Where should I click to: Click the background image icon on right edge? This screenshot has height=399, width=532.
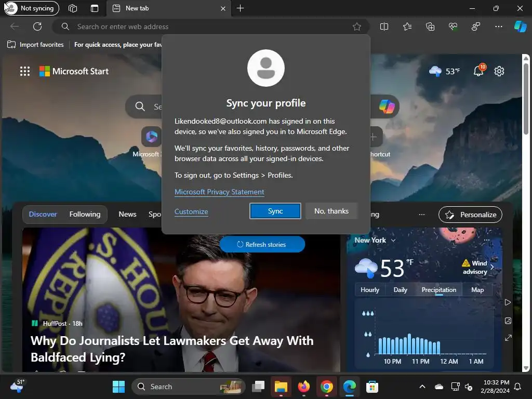coord(508,321)
